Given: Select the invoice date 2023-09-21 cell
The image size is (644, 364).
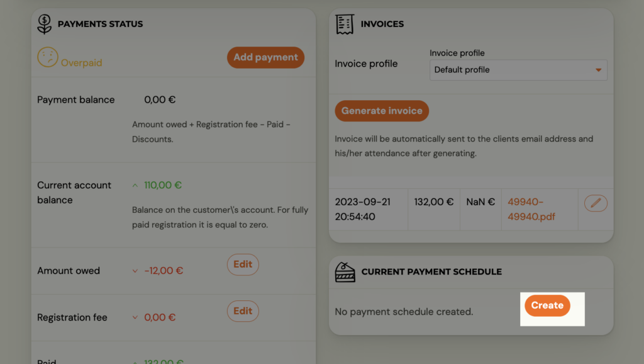Looking at the screenshot, I should click(362, 209).
